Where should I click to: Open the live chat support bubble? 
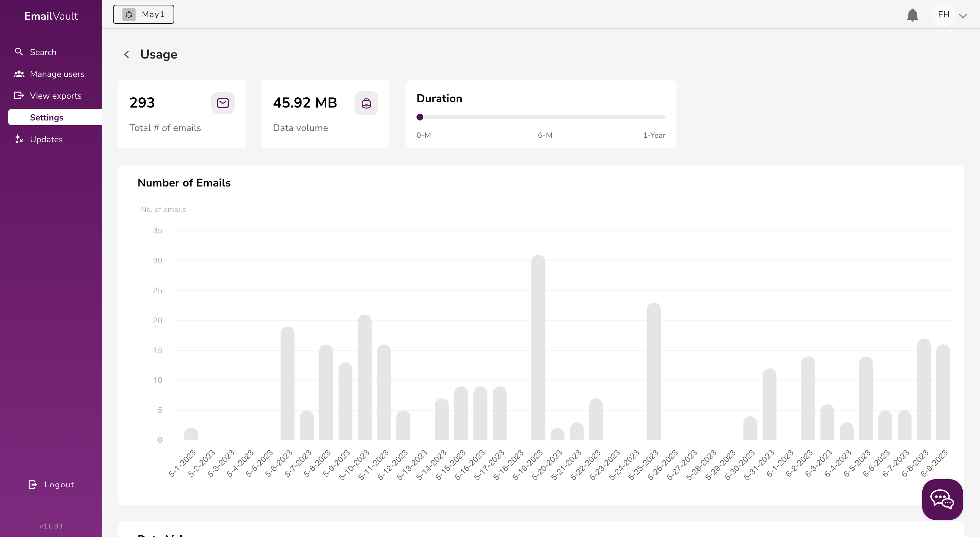942,499
